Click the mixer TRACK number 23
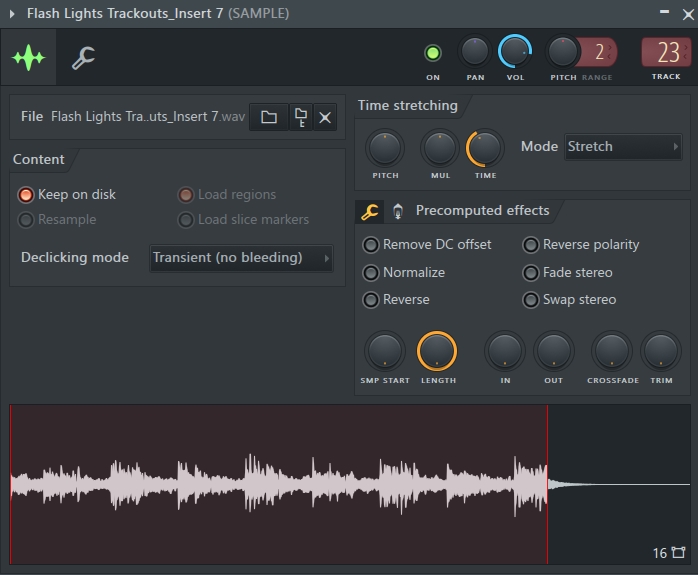Image resolution: width=698 pixels, height=575 pixels. 666,52
